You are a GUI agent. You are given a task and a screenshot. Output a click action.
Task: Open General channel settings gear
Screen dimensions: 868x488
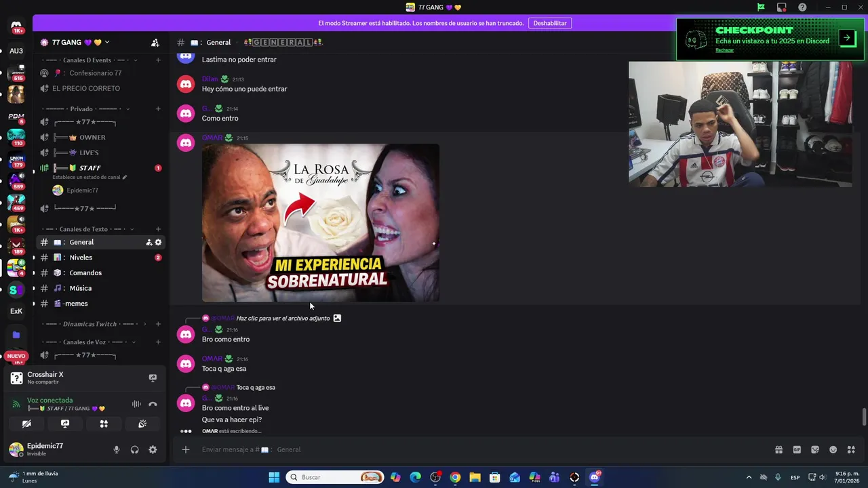coord(159,243)
